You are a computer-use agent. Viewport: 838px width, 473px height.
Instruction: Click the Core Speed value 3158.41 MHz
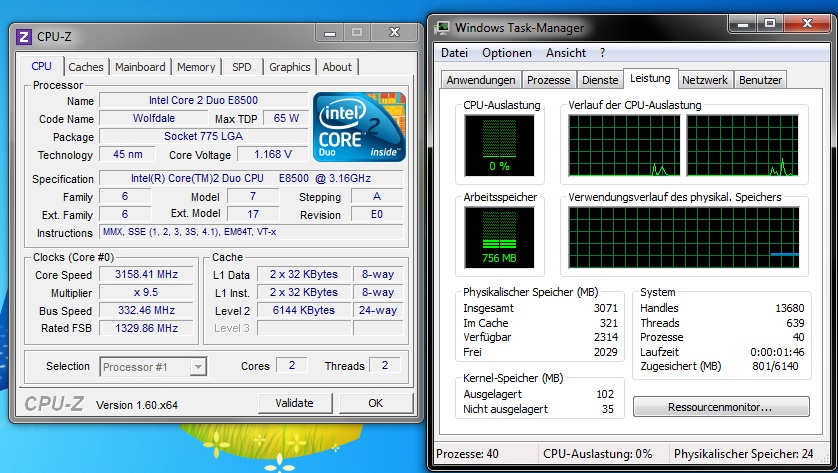pyautogui.click(x=146, y=274)
